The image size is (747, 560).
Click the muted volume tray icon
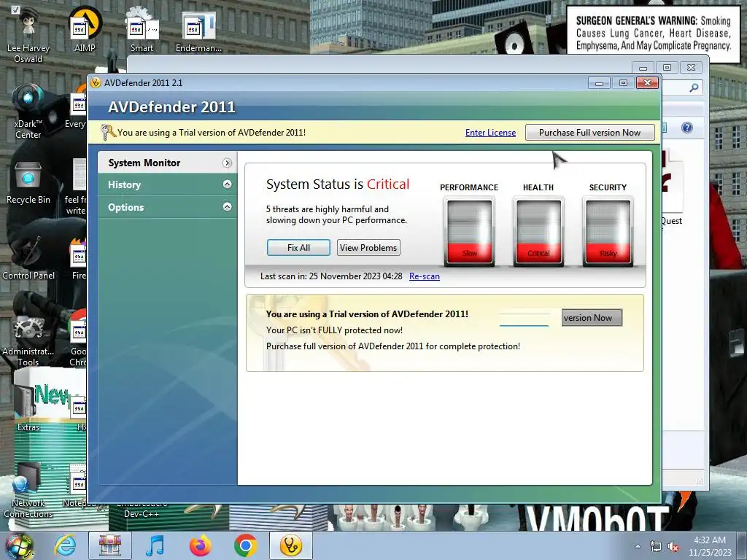pos(673,546)
